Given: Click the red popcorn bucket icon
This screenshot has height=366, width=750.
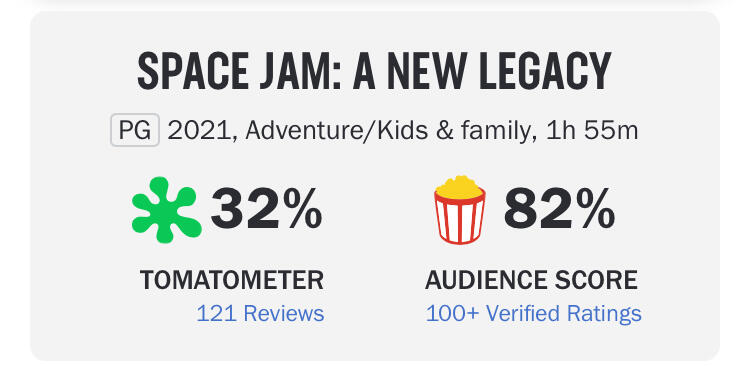Looking at the screenshot, I should click(x=460, y=210).
